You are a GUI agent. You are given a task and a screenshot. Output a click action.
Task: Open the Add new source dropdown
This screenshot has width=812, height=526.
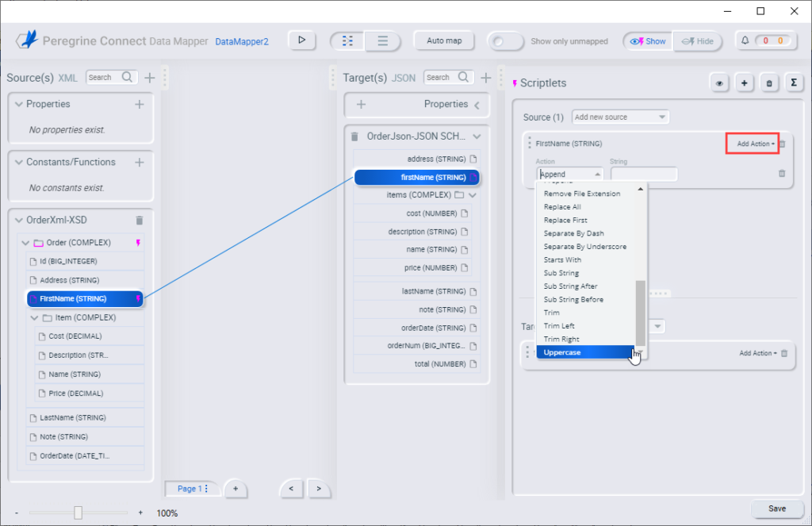620,117
